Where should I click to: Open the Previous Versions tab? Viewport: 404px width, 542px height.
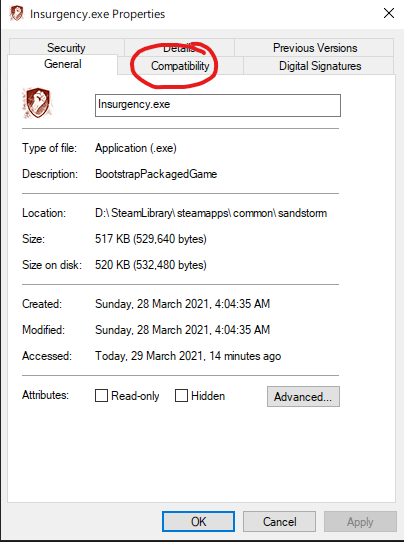click(314, 47)
